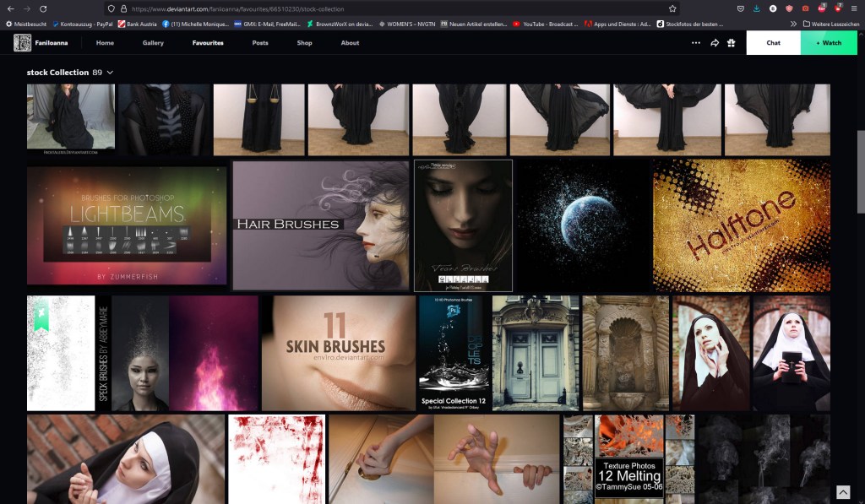This screenshot has width=865, height=504.
Task: Save page to Pocket icon
Action: 741,8
